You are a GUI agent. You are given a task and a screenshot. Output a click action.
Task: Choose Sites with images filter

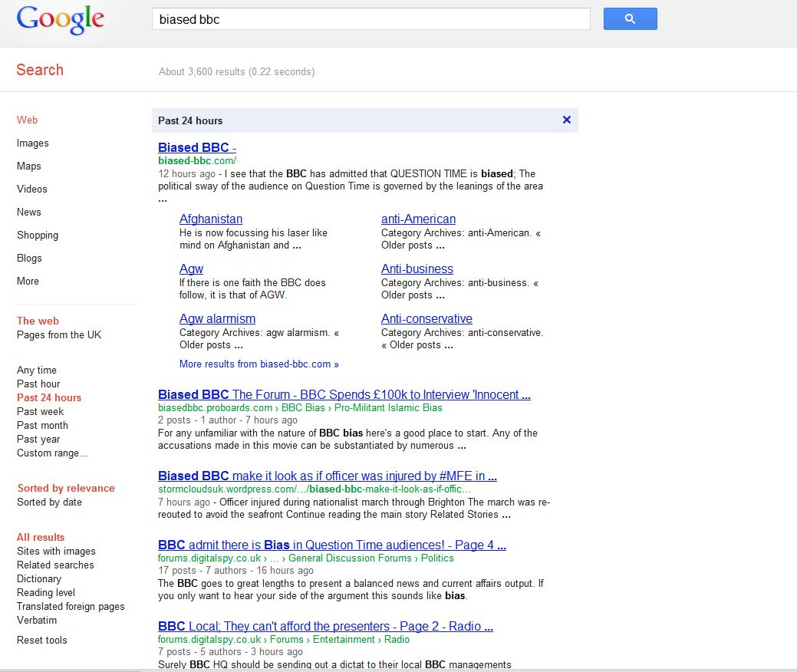57,551
